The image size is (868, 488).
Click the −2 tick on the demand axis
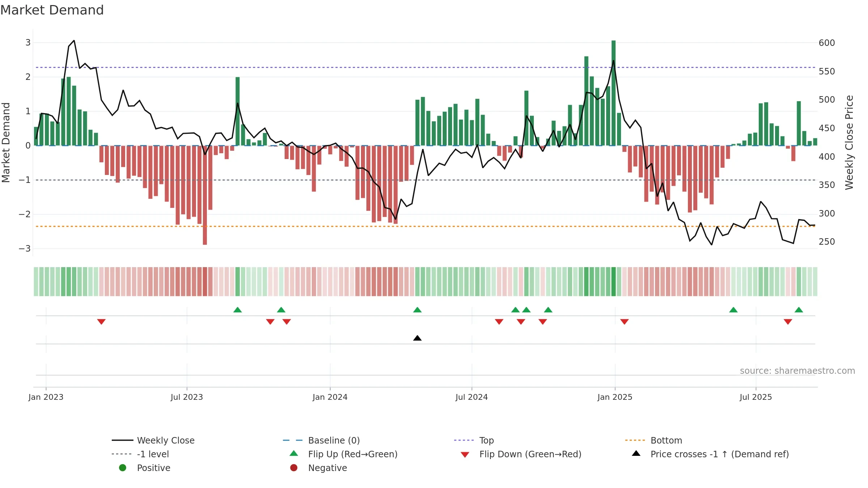25,214
